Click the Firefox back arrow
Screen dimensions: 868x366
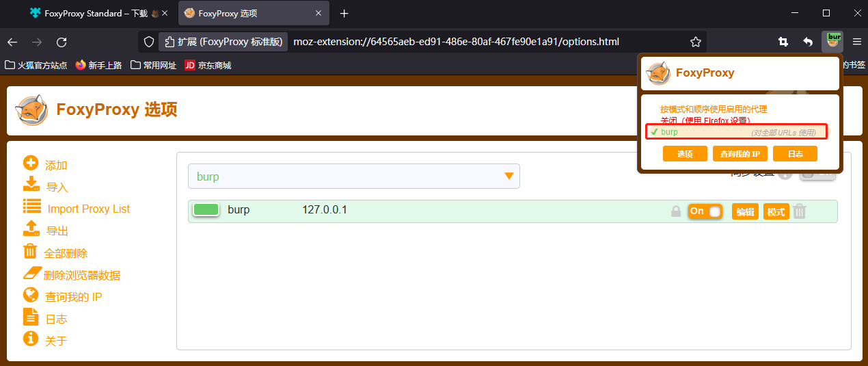coord(12,42)
